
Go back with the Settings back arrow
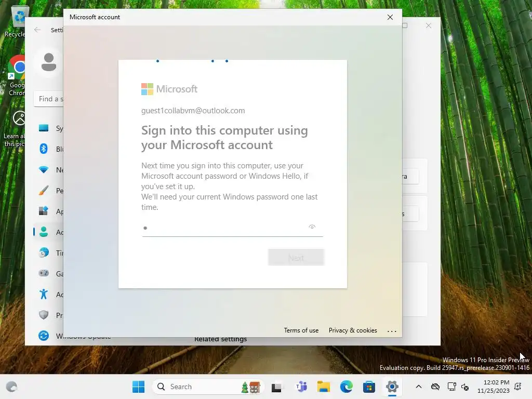pos(37,30)
